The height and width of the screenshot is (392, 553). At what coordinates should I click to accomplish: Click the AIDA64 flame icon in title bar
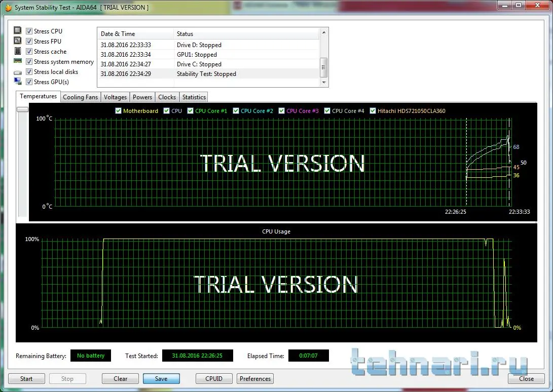point(8,8)
